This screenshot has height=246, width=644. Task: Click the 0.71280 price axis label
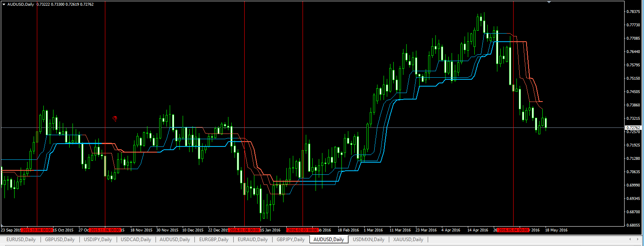[x=633, y=158]
